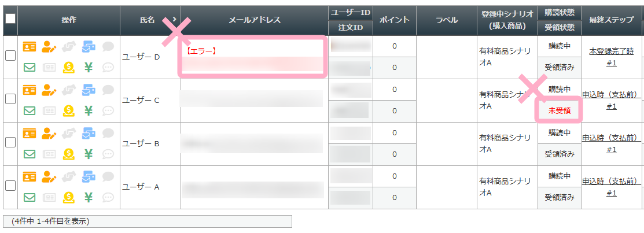The image size is (644, 233).
Task: Open the orange ID card icon for ユーザー D
Action: [x=29, y=47]
